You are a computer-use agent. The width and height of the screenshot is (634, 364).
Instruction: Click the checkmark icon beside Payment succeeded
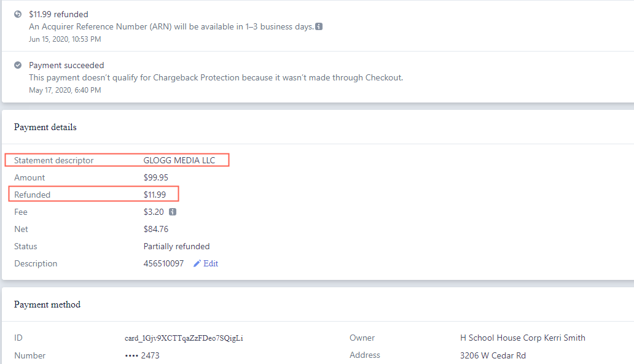[18, 65]
